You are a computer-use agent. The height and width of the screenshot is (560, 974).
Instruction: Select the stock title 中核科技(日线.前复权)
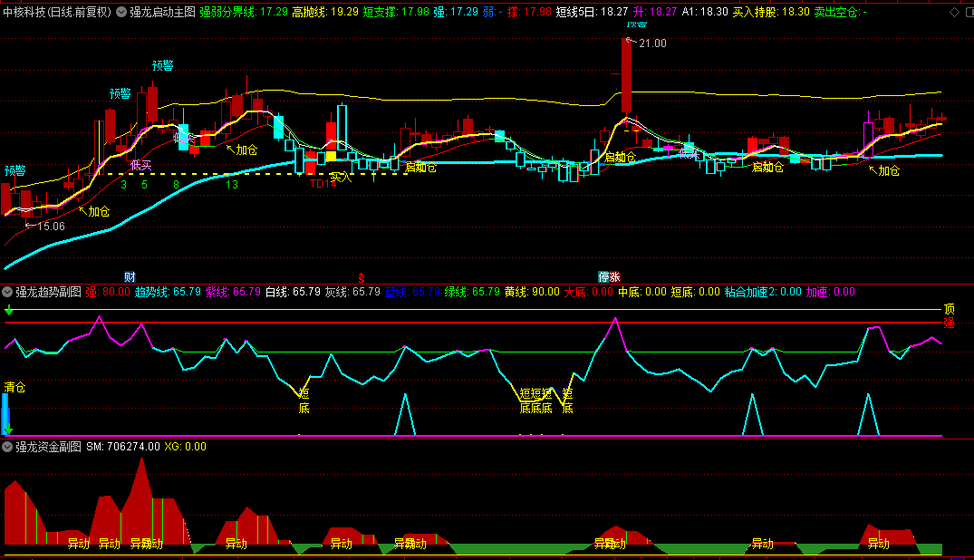point(57,12)
